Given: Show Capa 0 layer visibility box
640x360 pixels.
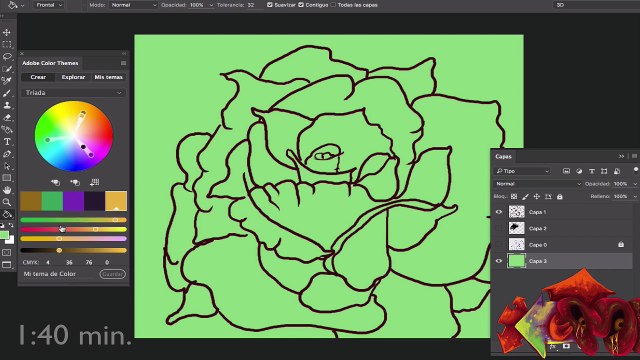Looking at the screenshot, I should (x=499, y=245).
